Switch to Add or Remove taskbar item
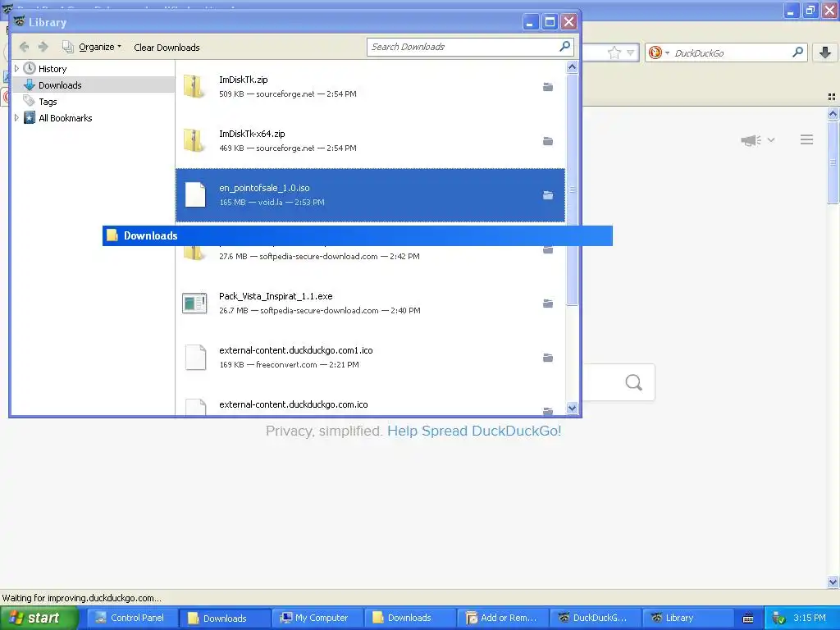 pos(501,618)
